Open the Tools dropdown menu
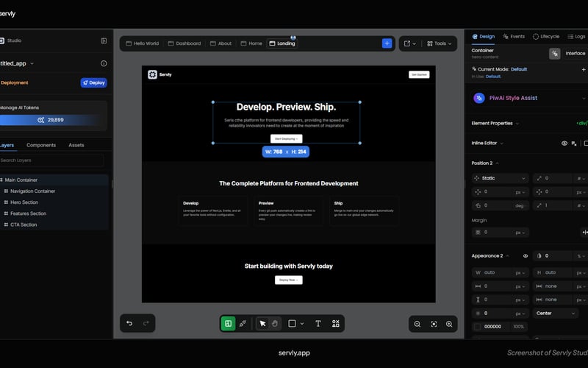 pyautogui.click(x=439, y=43)
